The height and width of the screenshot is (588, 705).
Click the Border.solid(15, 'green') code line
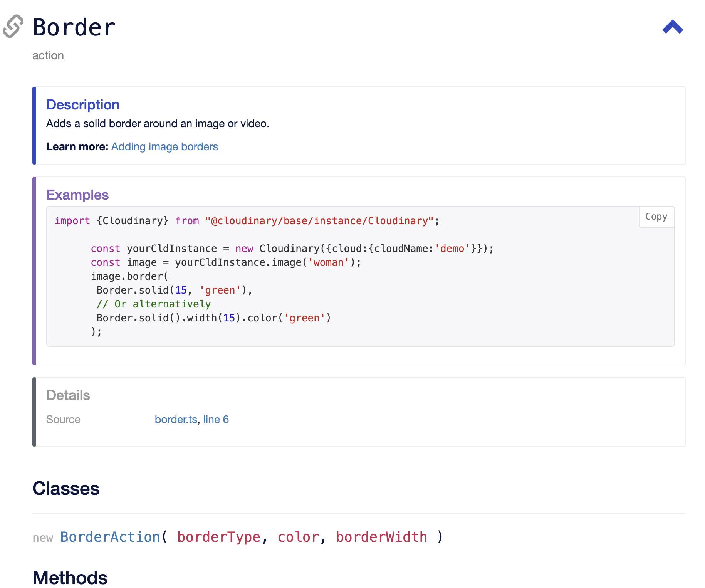(x=175, y=290)
